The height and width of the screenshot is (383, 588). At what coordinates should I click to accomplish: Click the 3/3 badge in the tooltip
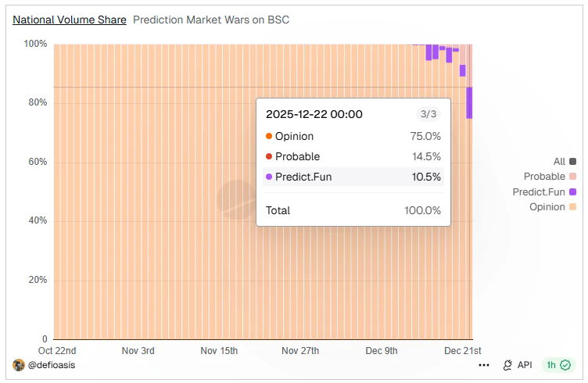coord(428,114)
